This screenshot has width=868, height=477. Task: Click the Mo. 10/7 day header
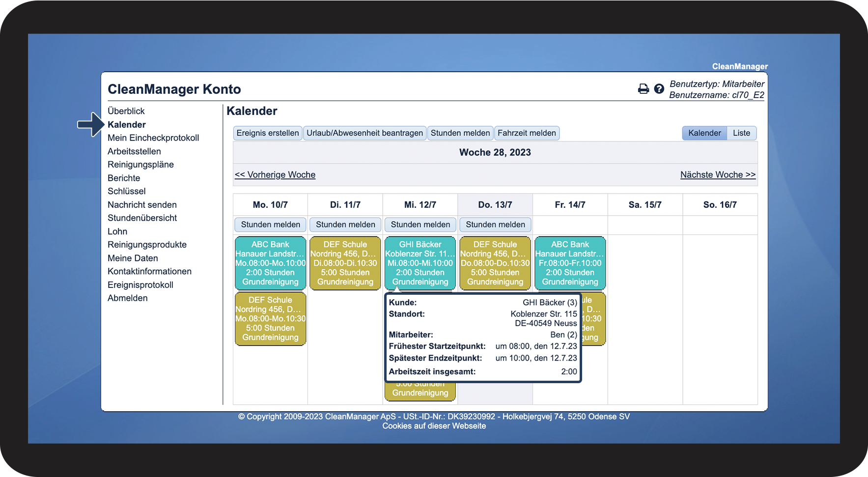[x=271, y=205]
